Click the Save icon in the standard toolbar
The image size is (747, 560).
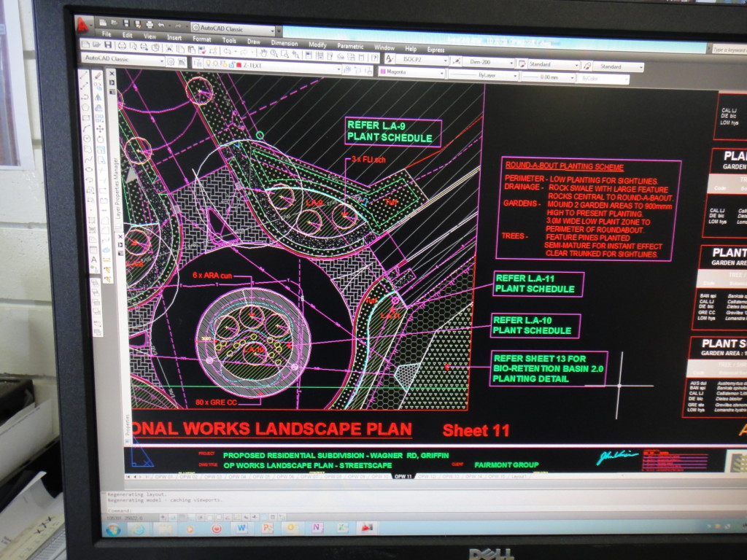click(108, 44)
